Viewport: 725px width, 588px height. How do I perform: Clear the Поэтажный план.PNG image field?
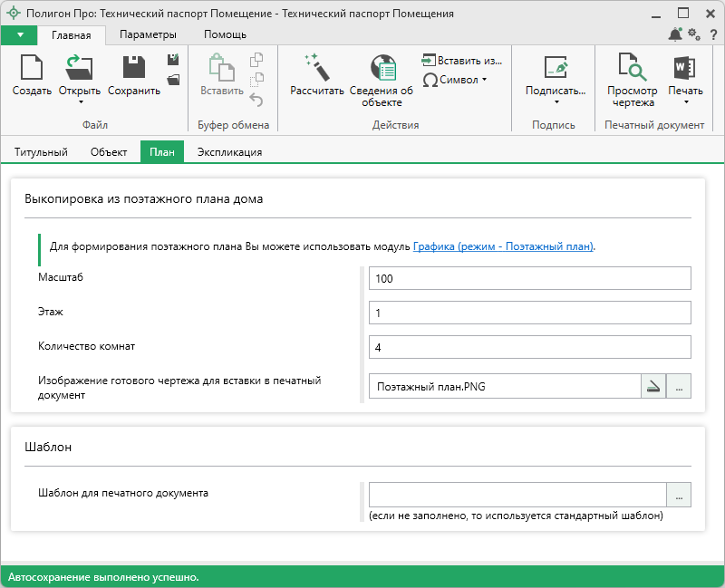653,387
